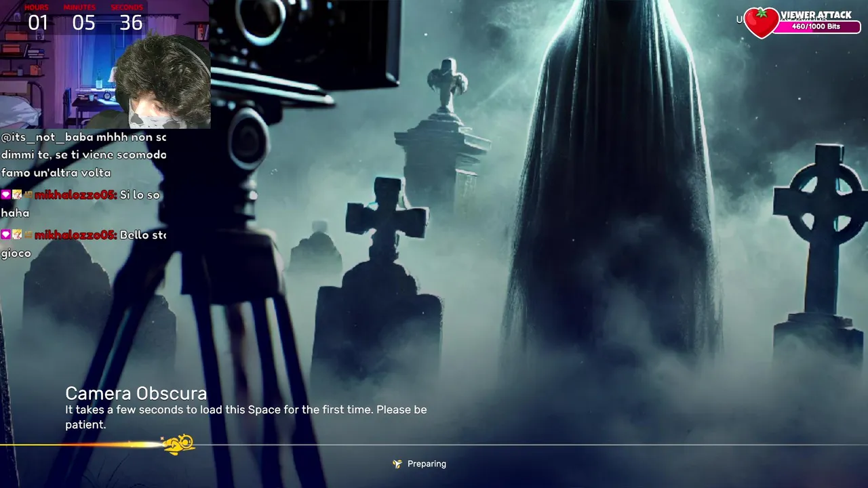Click the orange filled part of loading bar
The image size is (868, 488).
tap(81, 445)
